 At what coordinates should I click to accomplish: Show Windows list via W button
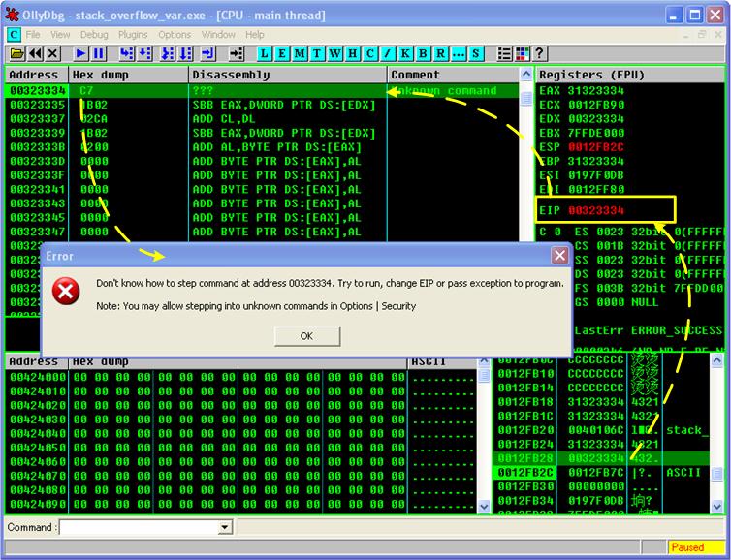pyautogui.click(x=334, y=53)
